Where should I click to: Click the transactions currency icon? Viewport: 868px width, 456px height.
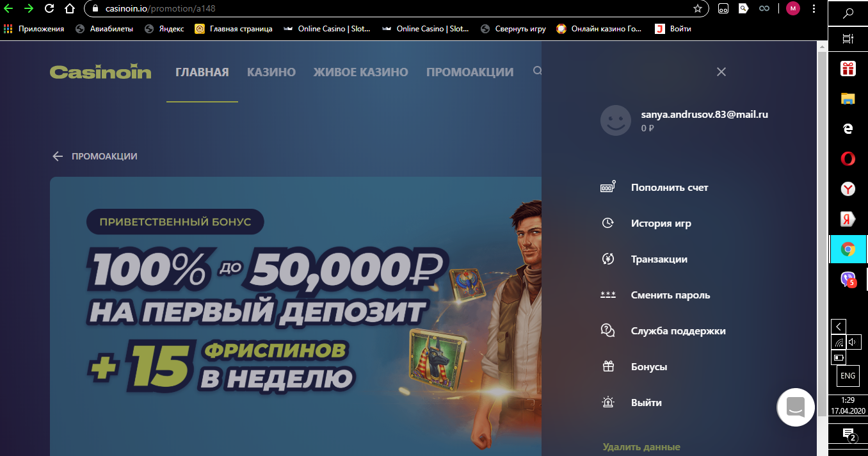click(x=608, y=259)
